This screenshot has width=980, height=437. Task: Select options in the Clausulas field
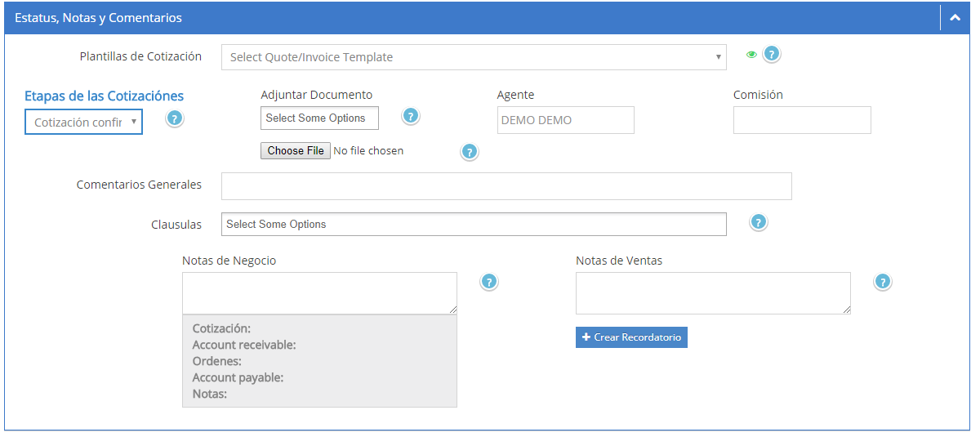click(474, 224)
